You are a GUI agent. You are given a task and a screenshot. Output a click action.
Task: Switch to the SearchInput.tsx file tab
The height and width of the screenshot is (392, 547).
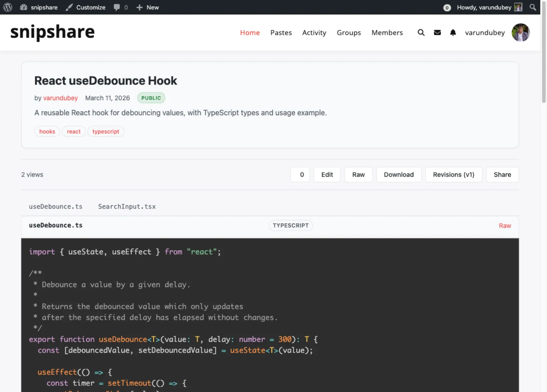tap(127, 206)
